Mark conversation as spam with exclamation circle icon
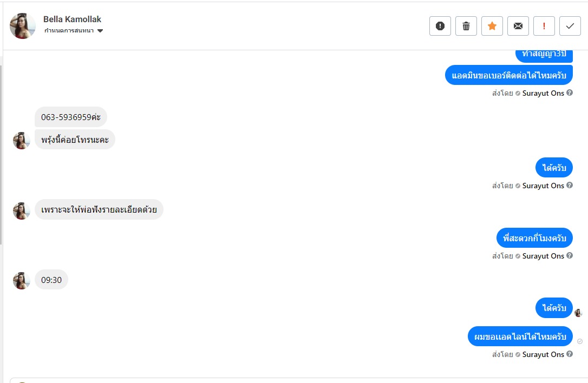This screenshot has width=588, height=383. (440, 26)
